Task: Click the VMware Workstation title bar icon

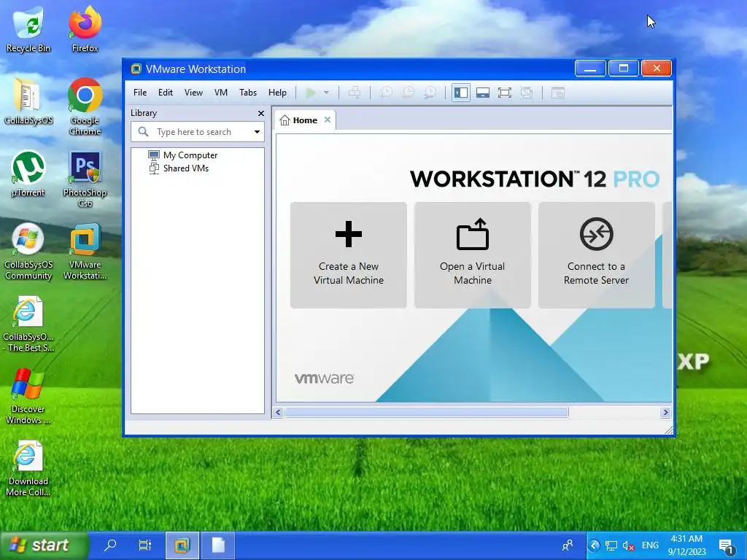Action: pos(136,69)
